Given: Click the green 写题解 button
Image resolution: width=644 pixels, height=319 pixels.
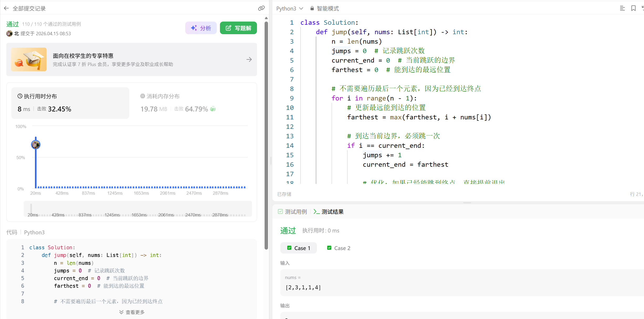Looking at the screenshot, I should pos(238,28).
